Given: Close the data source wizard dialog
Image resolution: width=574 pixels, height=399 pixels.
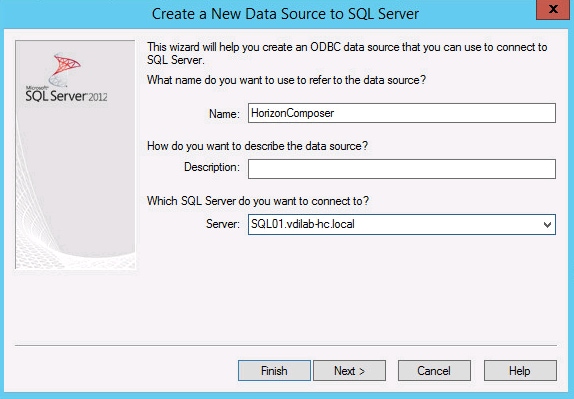Looking at the screenshot, I should (553, 9).
